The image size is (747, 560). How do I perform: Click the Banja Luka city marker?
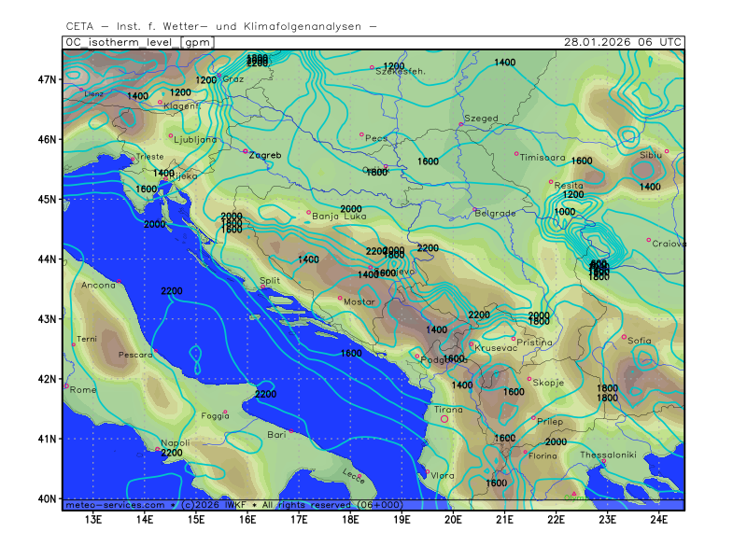[x=309, y=212]
